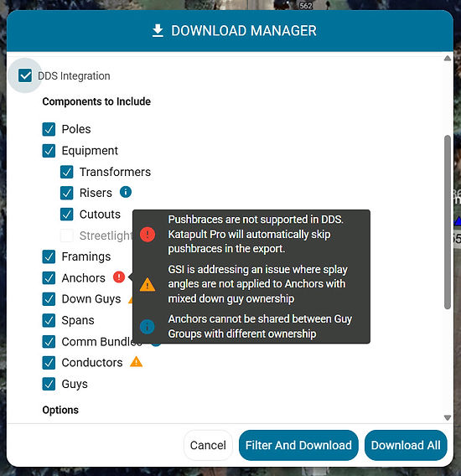
Task: Uncheck the Guys checkbox
Action: 49,384
